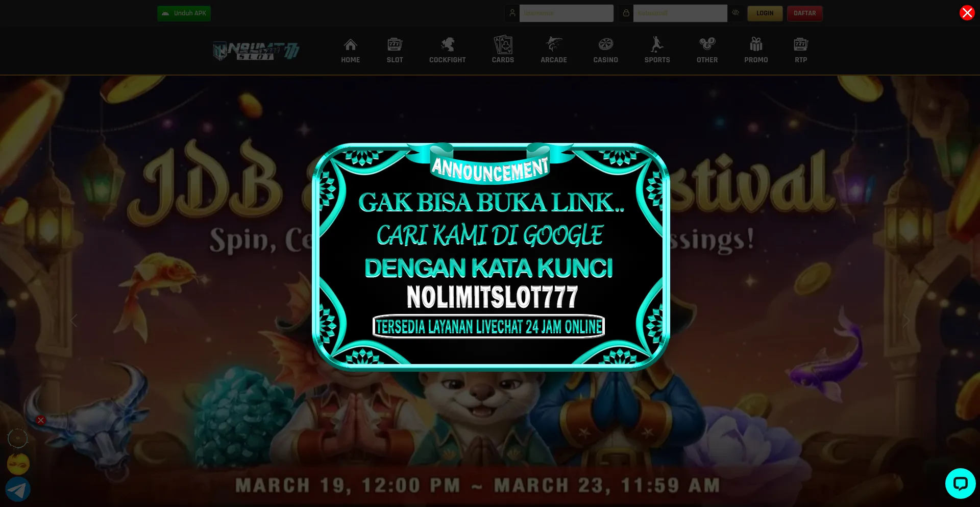This screenshot has height=507, width=980.
Task: Toggle password visibility eye icon
Action: [736, 13]
